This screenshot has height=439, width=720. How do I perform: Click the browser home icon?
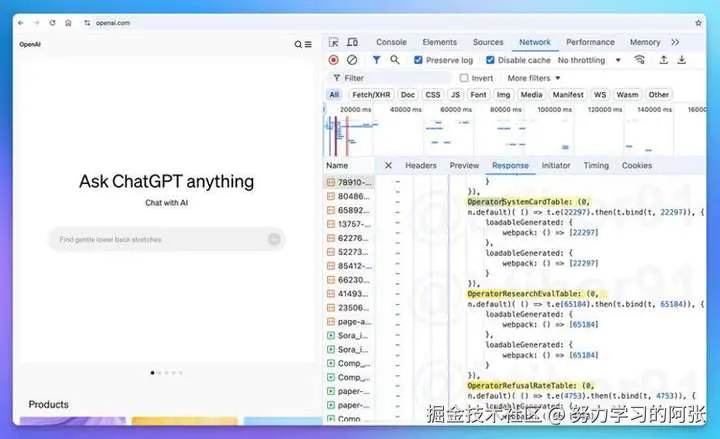(68, 23)
